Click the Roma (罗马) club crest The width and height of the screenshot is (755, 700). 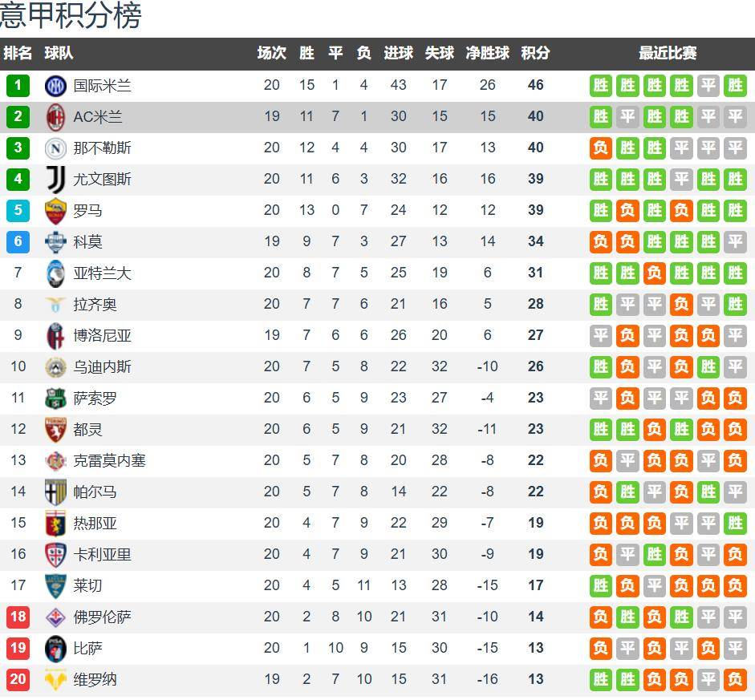pyautogui.click(x=55, y=211)
